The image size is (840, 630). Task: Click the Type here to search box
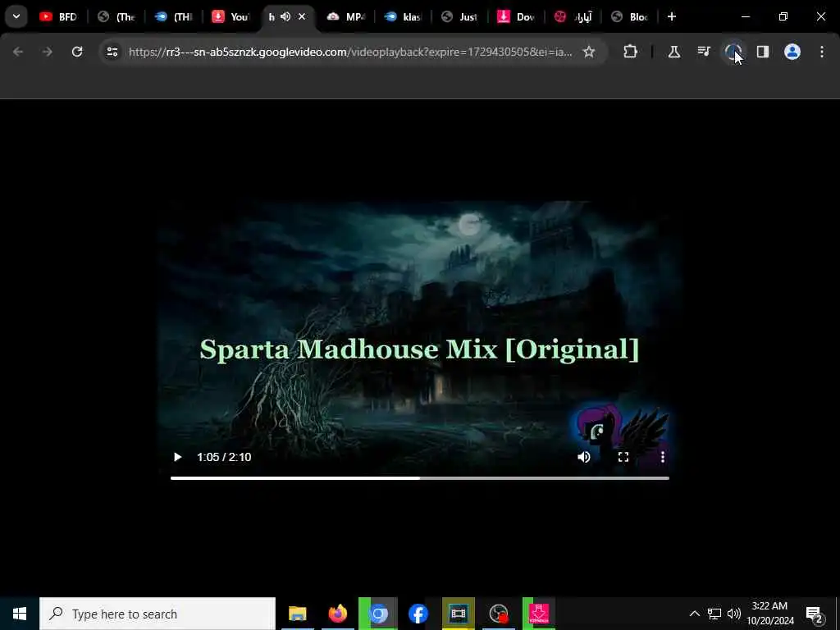click(x=157, y=614)
